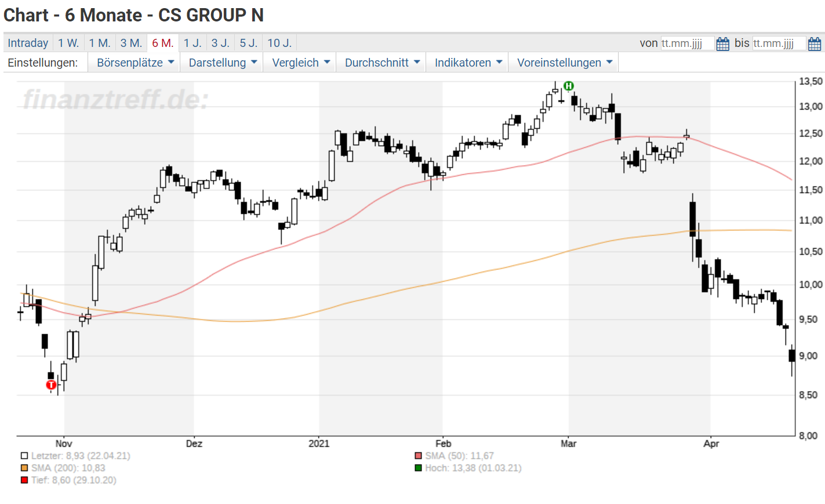Screen dimensions: 825x504
Task: Open the Voreinstellungen dropdown
Action: [x=565, y=63]
